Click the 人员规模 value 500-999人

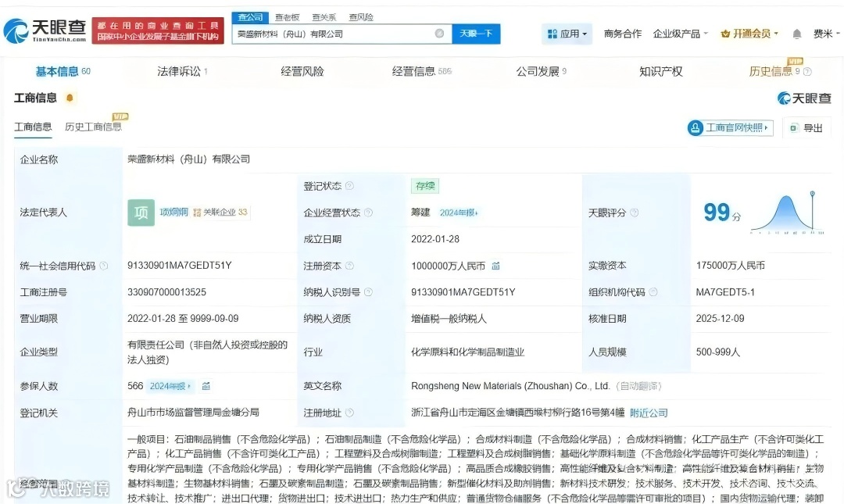717,352
